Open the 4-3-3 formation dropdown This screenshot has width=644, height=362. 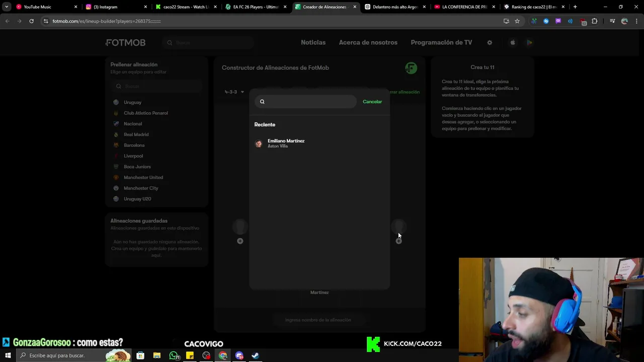point(234,92)
